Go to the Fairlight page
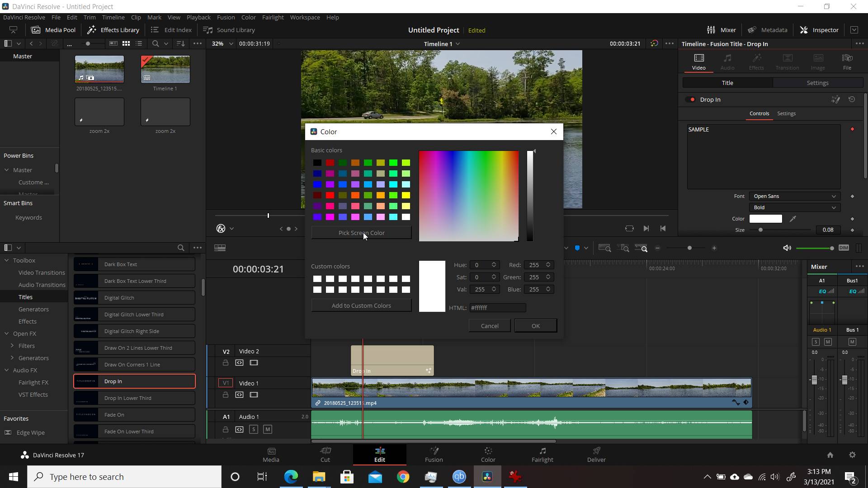This screenshot has width=868, height=488. pos(542,455)
